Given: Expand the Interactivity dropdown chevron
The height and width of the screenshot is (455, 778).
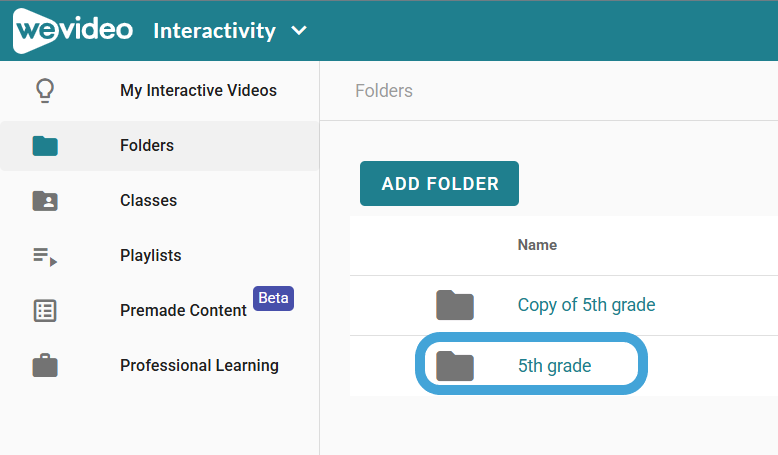Looking at the screenshot, I should 299,31.
